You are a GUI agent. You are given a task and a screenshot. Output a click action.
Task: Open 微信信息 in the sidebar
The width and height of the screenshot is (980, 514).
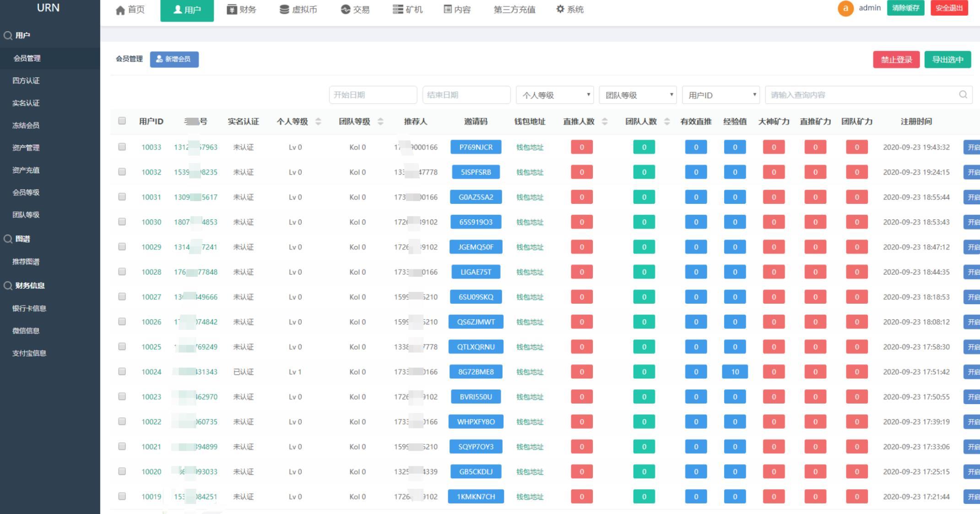pos(26,331)
